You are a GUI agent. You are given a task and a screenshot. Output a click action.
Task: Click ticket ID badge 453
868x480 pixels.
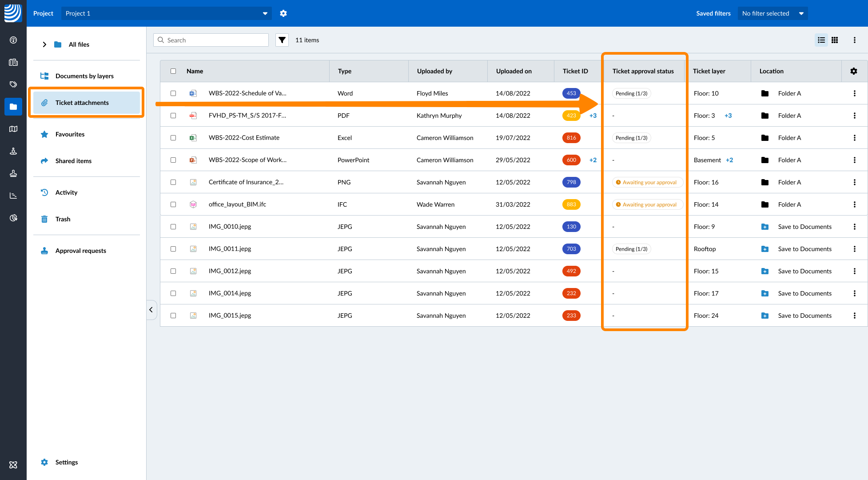coord(571,93)
